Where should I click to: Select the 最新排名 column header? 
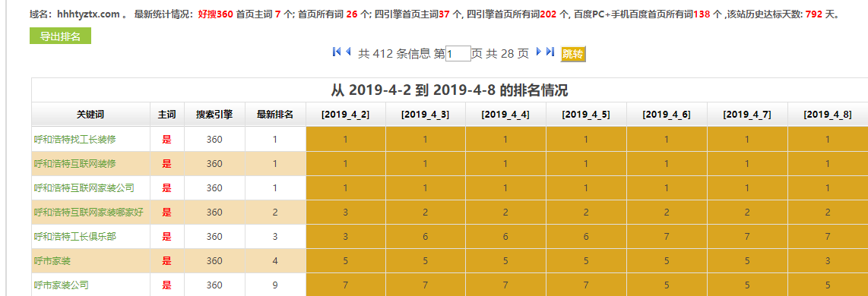275,115
